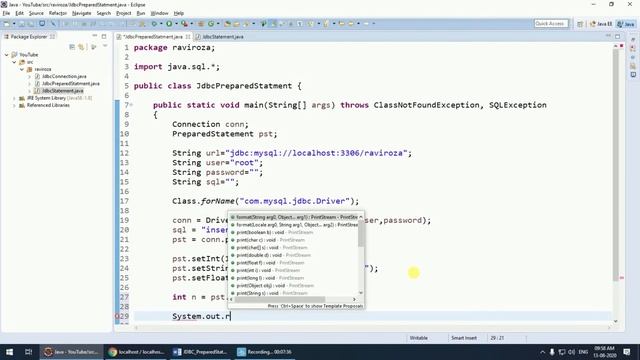The height and width of the screenshot is (360, 640).
Task: Select JdbcPreparedStatment.java in Package Explorer
Action: 70,84
